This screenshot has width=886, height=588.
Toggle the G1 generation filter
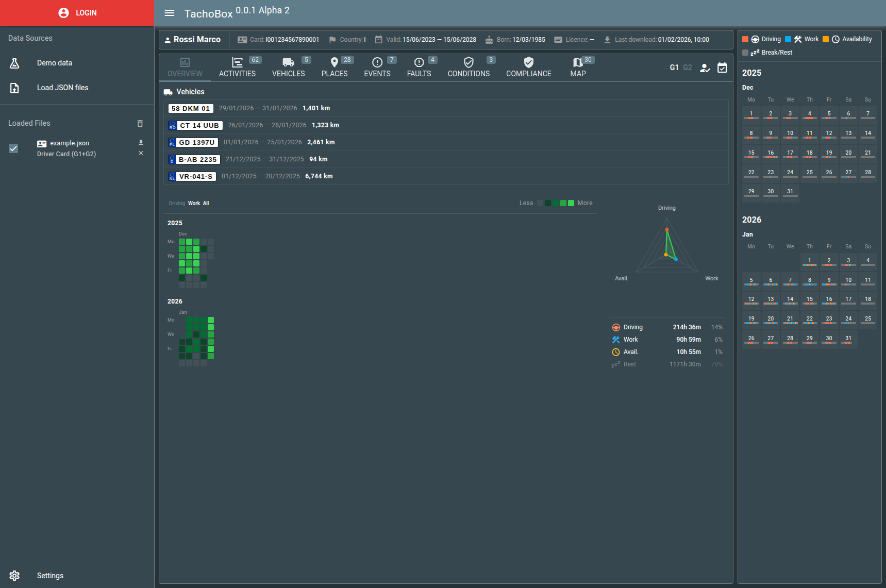pyautogui.click(x=674, y=68)
